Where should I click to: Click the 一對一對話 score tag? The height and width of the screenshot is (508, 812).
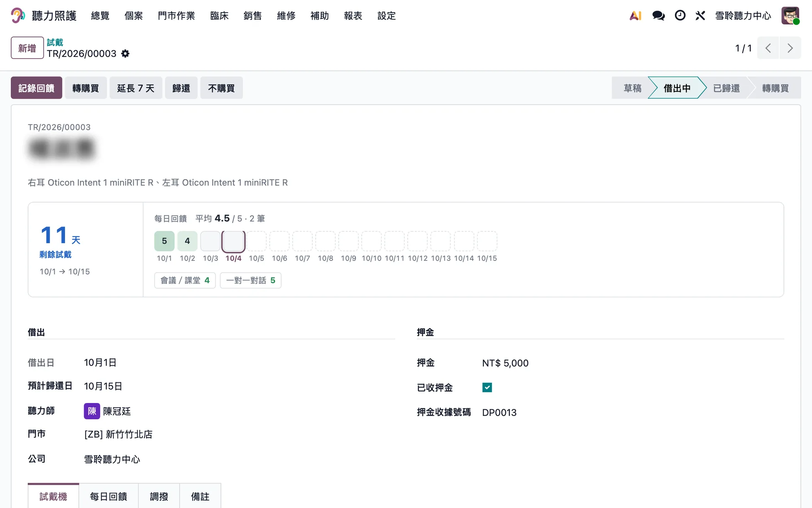point(251,280)
